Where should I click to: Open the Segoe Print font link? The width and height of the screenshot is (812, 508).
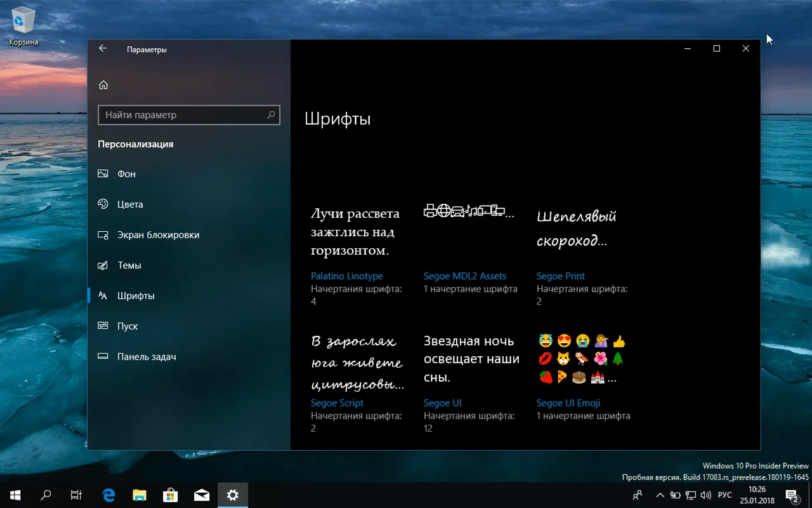coord(561,276)
